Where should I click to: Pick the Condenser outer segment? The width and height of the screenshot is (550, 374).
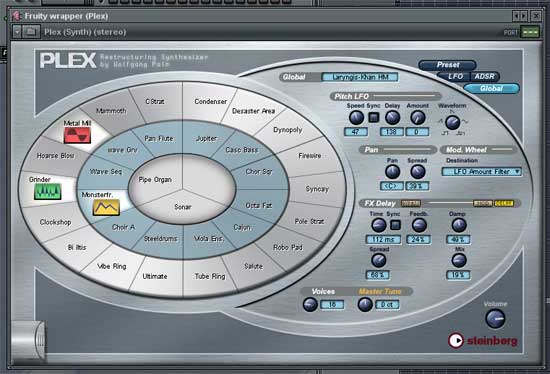(x=210, y=101)
